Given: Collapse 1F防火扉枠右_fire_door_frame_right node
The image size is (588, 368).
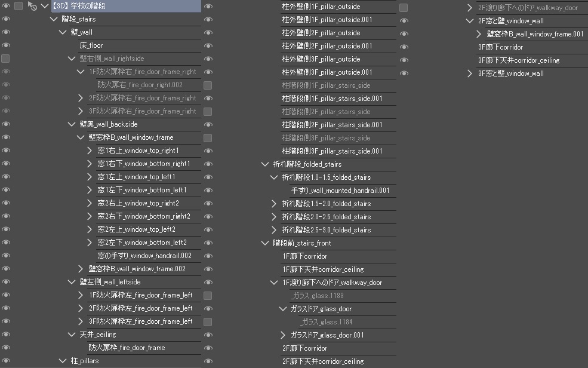Looking at the screenshot, I should click(x=81, y=71).
